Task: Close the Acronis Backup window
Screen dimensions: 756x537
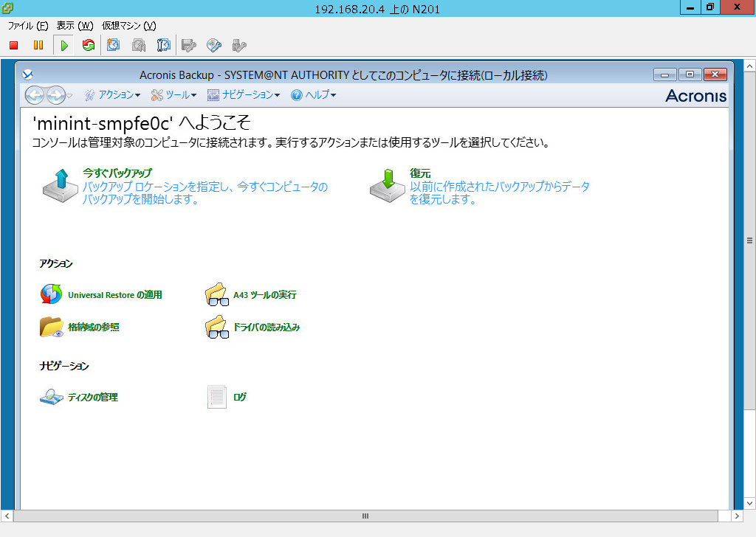Action: point(715,75)
